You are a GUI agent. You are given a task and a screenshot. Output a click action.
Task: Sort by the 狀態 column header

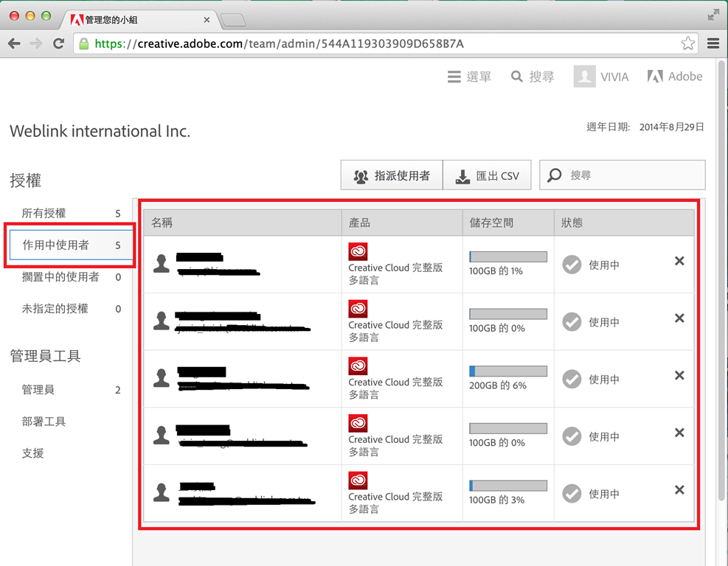pyautogui.click(x=623, y=223)
